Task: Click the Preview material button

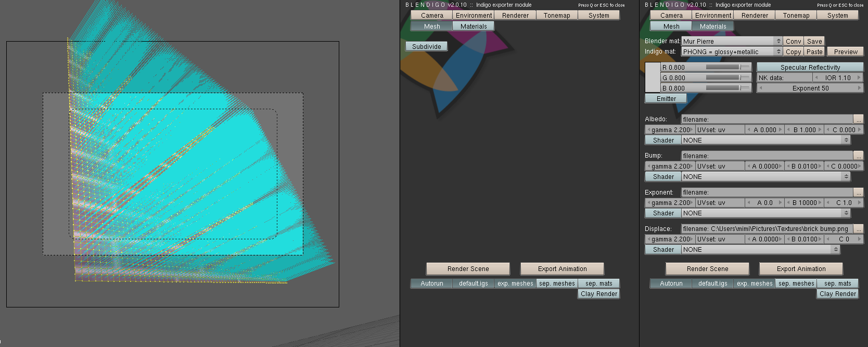Action: coord(846,52)
